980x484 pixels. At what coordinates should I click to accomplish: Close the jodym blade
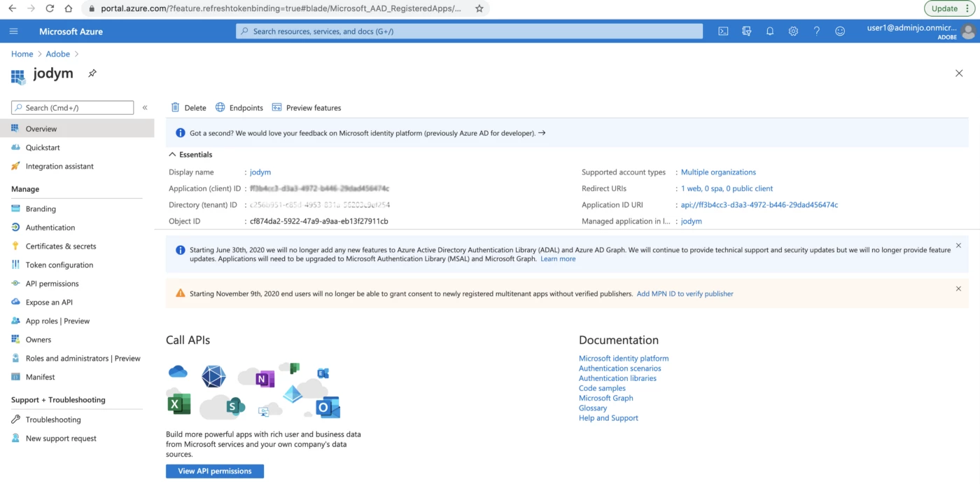(959, 74)
